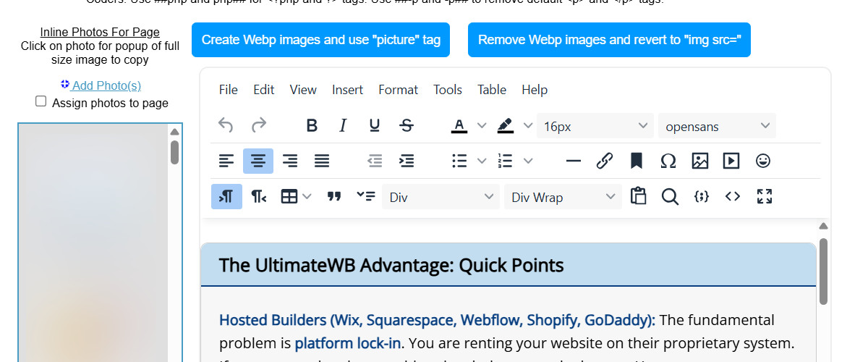Click the inline photo thumbnail
The image size is (868, 362).
pyautogui.click(x=93, y=243)
